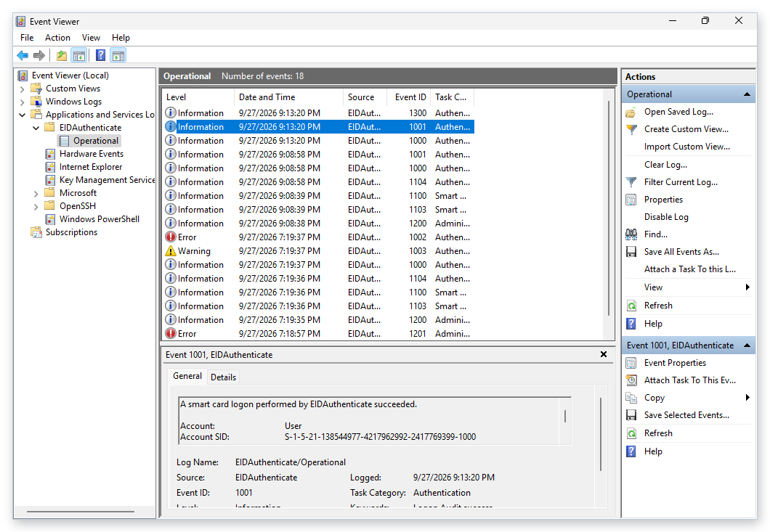The height and width of the screenshot is (532, 770).
Task: Refresh under the Event 1001 actions section
Action: tap(658, 433)
